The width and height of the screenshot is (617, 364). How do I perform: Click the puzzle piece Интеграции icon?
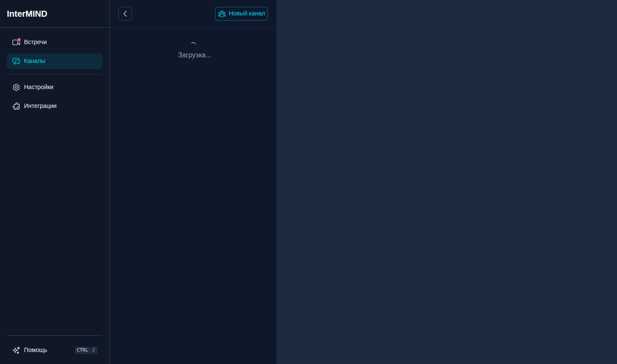tap(16, 106)
